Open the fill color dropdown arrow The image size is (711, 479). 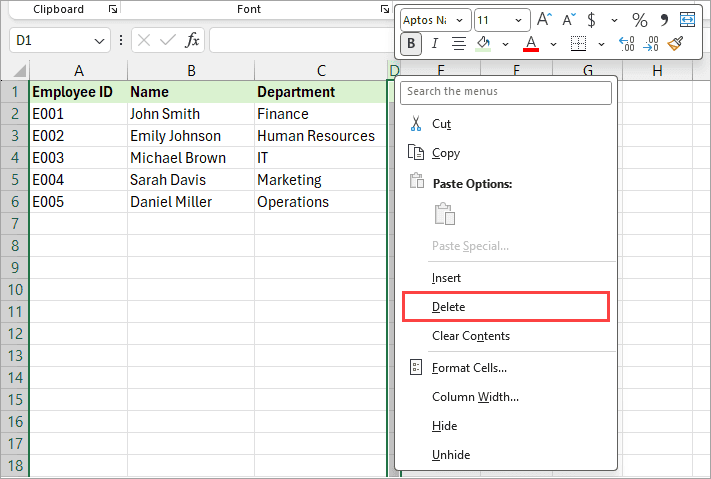tap(505, 44)
